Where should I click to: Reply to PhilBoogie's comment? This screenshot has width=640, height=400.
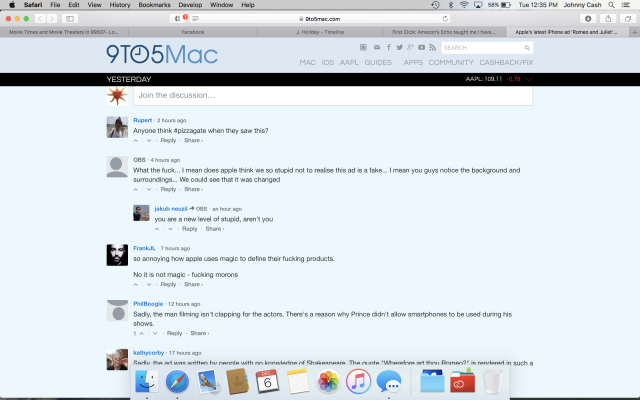tap(174, 333)
